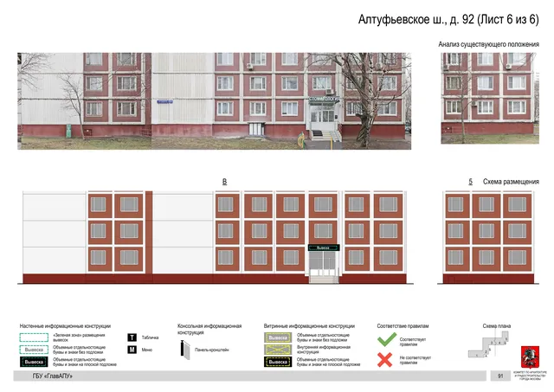Select the crossed yellow internal construction icon
The height and width of the screenshot is (392, 554).
coord(278,350)
